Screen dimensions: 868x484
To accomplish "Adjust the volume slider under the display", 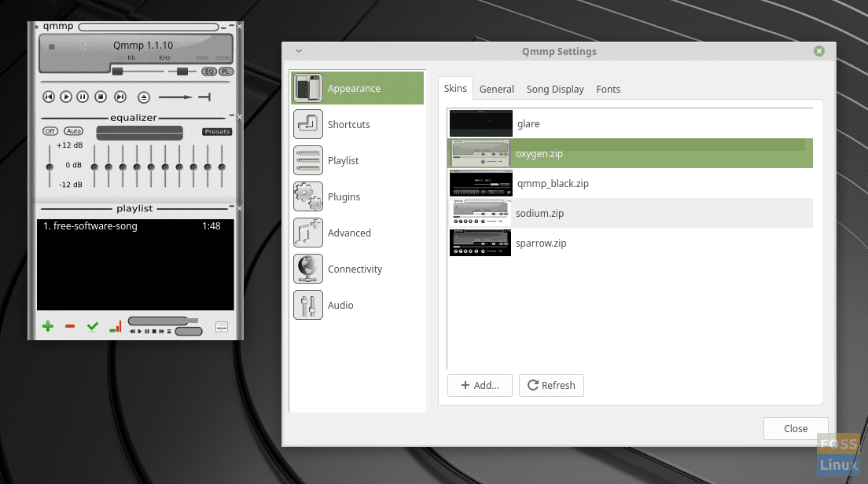I will 138,71.
